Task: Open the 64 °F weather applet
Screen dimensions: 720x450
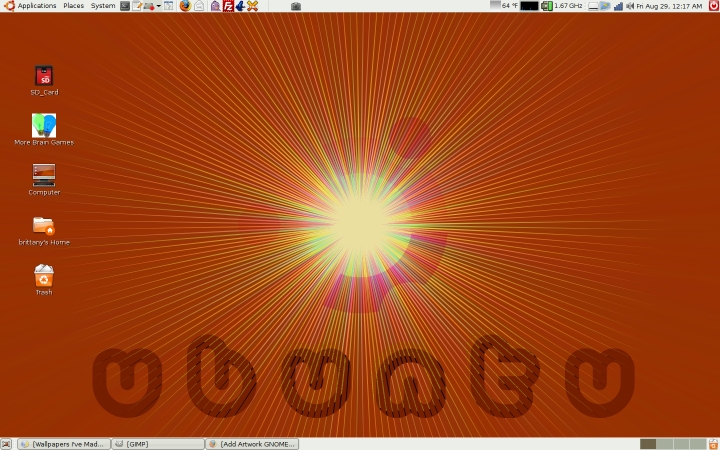Action: (x=504, y=6)
